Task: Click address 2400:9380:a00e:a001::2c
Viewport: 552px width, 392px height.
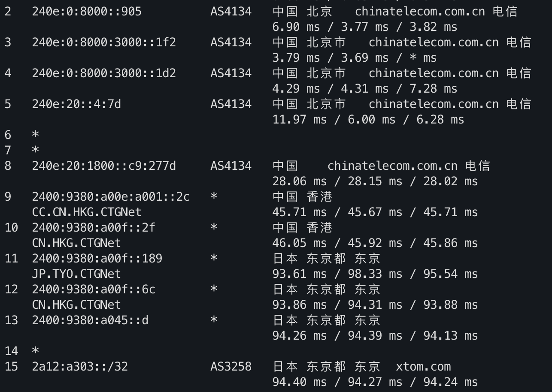Action: pyautogui.click(x=111, y=197)
